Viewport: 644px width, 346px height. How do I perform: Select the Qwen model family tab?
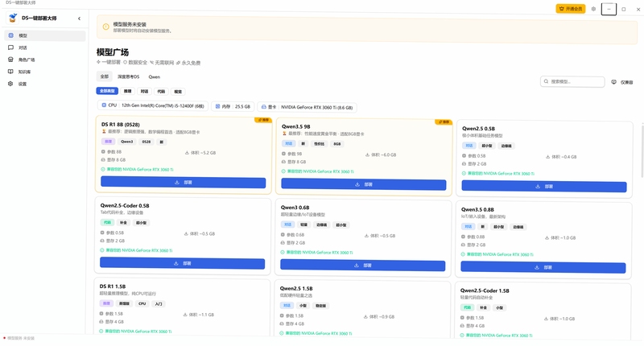click(154, 76)
